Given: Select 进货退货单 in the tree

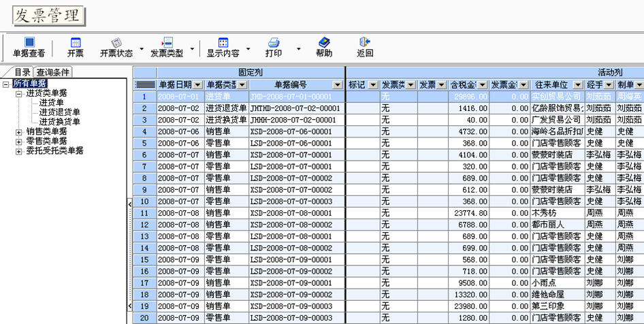Looking at the screenshot, I should pyautogui.click(x=59, y=112).
